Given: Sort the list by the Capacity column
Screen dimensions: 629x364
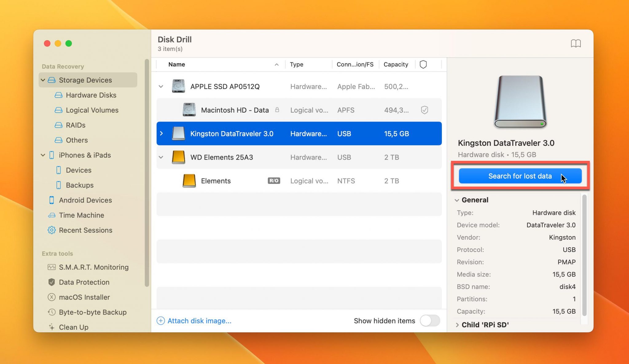Looking at the screenshot, I should pos(396,64).
